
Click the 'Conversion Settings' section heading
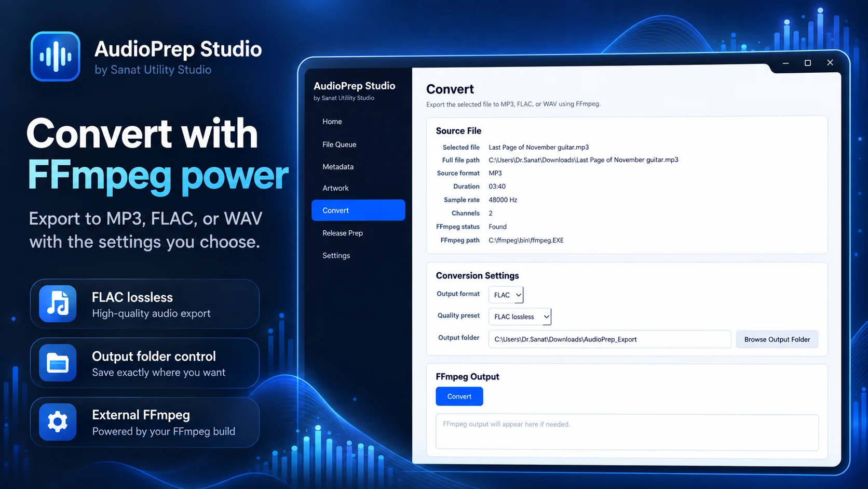(478, 275)
